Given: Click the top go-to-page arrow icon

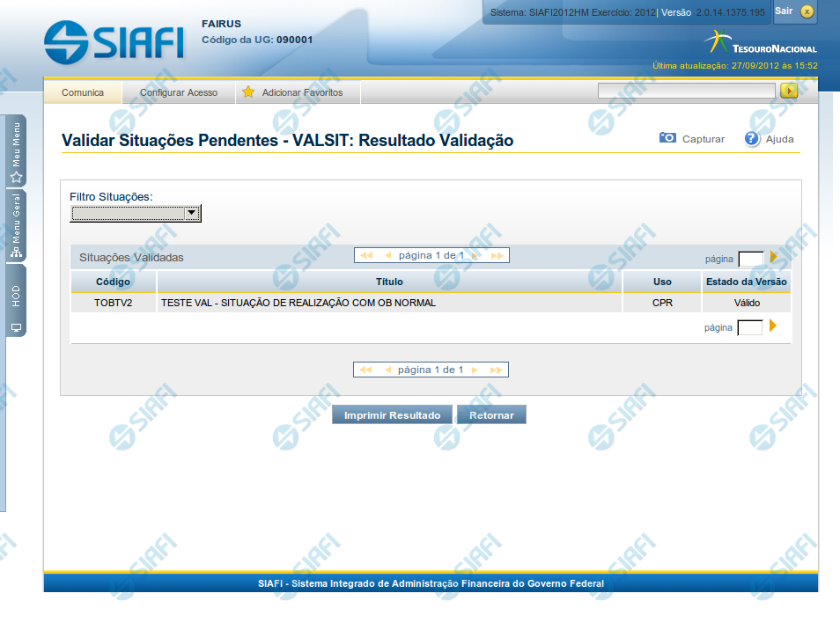Looking at the screenshot, I should [774, 258].
